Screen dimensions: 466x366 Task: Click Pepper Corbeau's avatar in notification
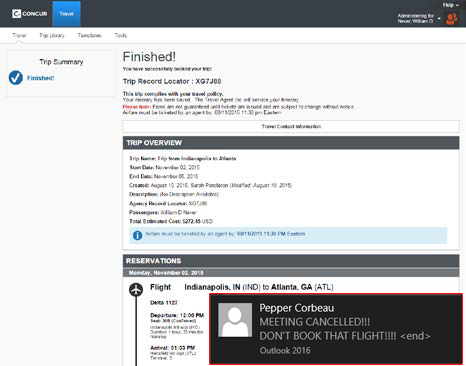tap(235, 320)
